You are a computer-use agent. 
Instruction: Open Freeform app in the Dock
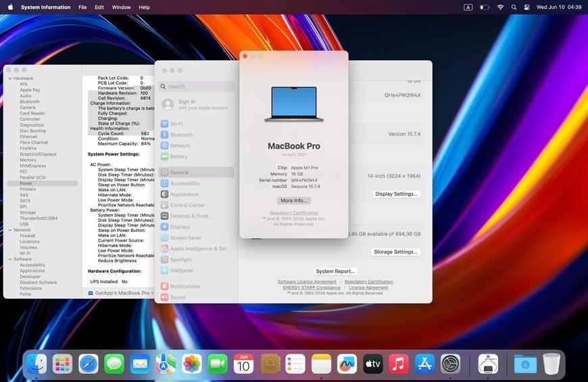point(347,364)
